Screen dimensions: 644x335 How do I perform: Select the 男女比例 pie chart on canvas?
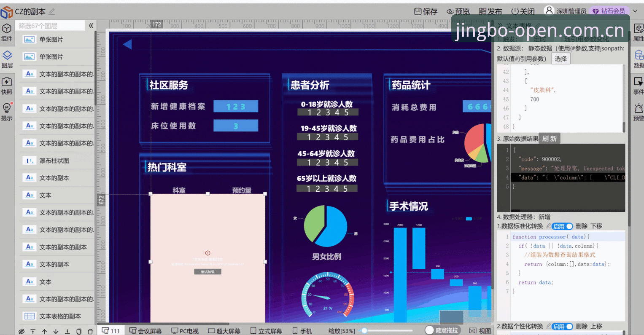(x=326, y=226)
